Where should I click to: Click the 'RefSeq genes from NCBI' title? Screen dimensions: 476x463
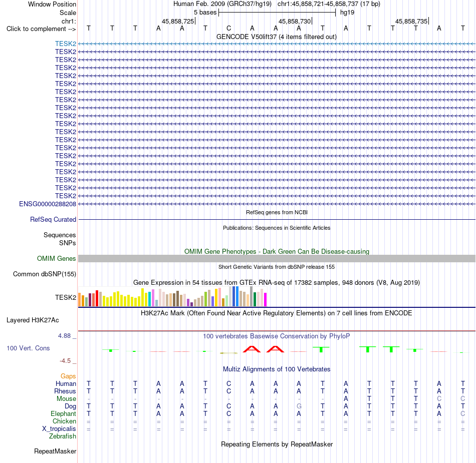[277, 212]
